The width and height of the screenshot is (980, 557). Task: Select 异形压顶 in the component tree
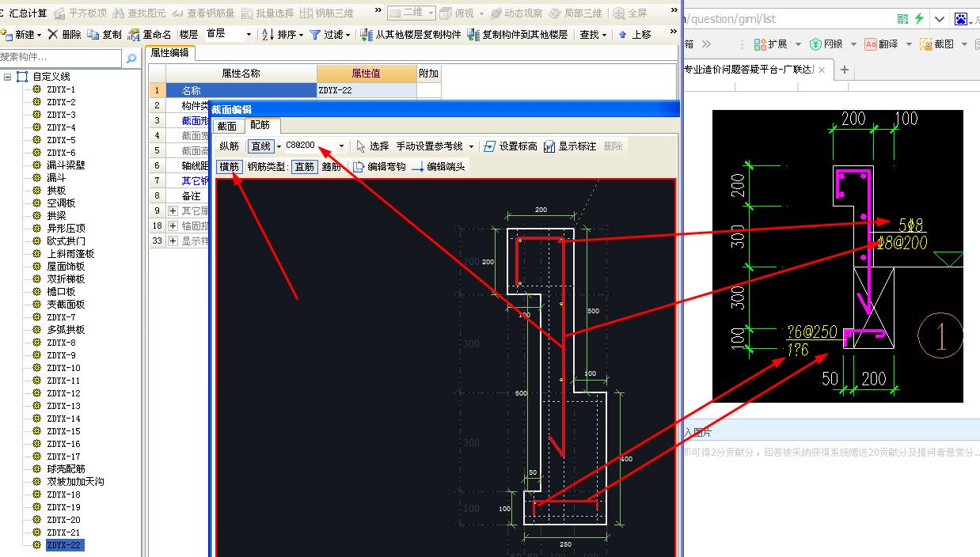coord(66,229)
